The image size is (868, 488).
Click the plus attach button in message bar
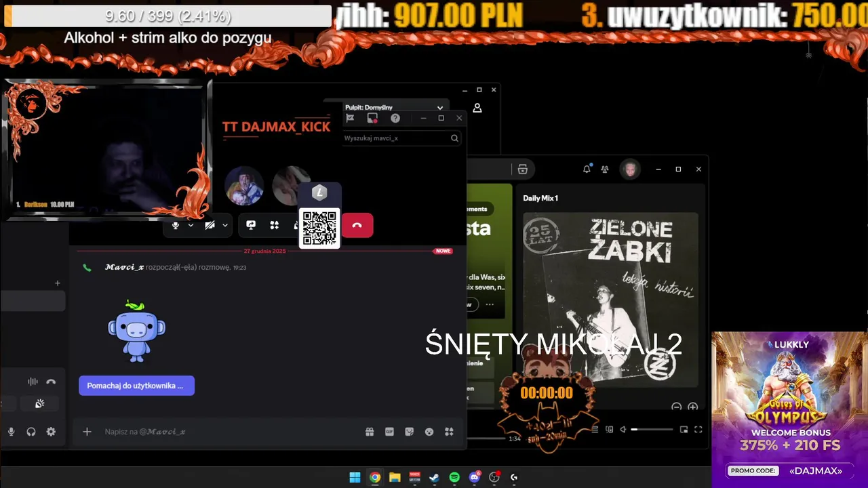(87, 432)
